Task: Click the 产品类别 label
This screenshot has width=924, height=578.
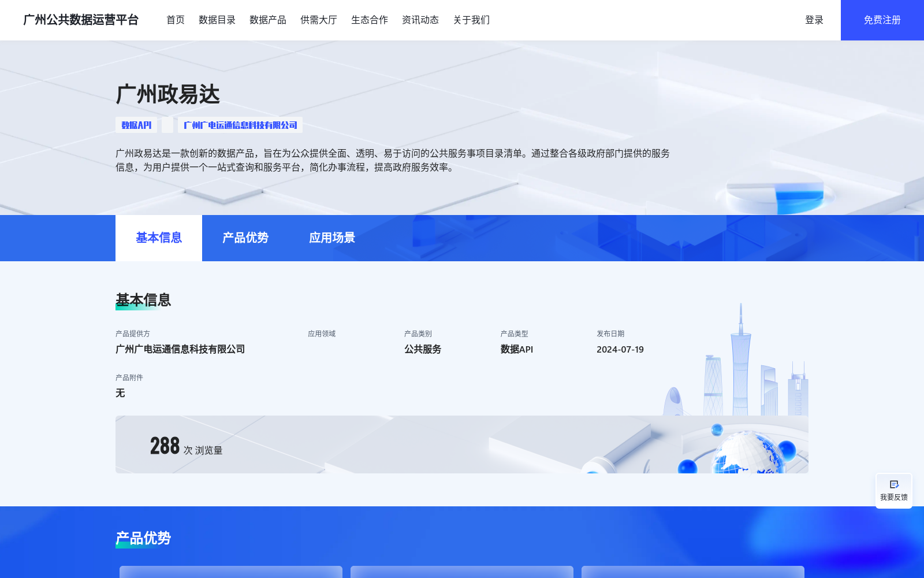Action: (418, 334)
